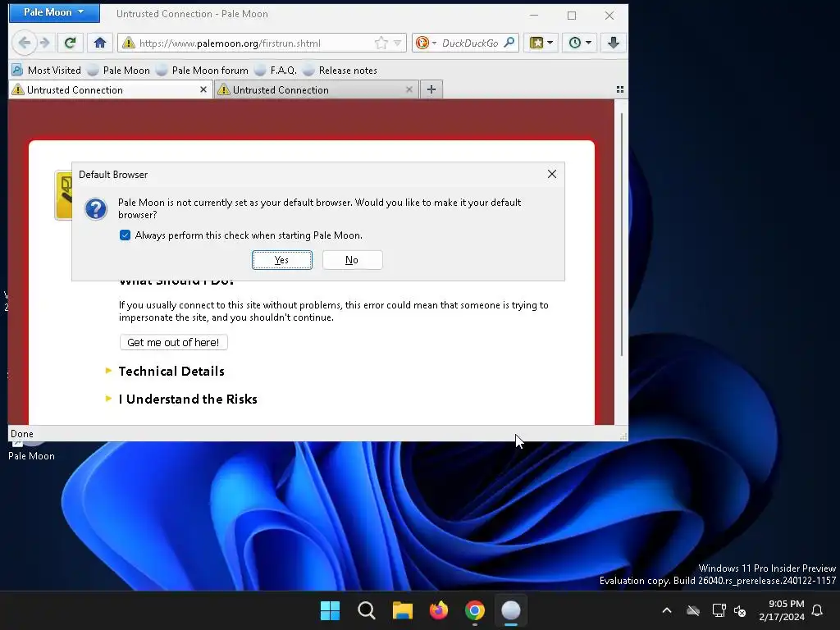The width and height of the screenshot is (840, 630).
Task: Open Windows taskbar Search
Action: click(x=367, y=610)
